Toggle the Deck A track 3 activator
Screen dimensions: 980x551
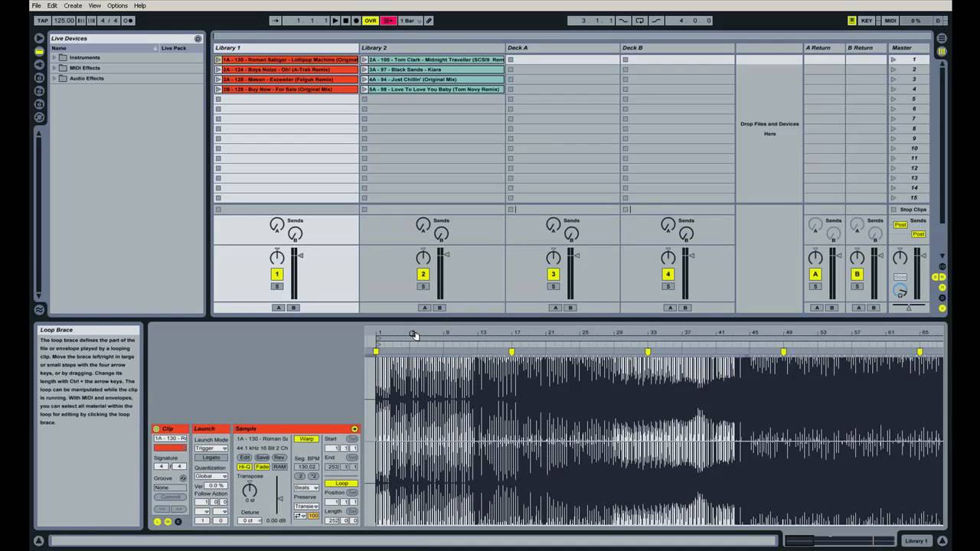coord(553,274)
